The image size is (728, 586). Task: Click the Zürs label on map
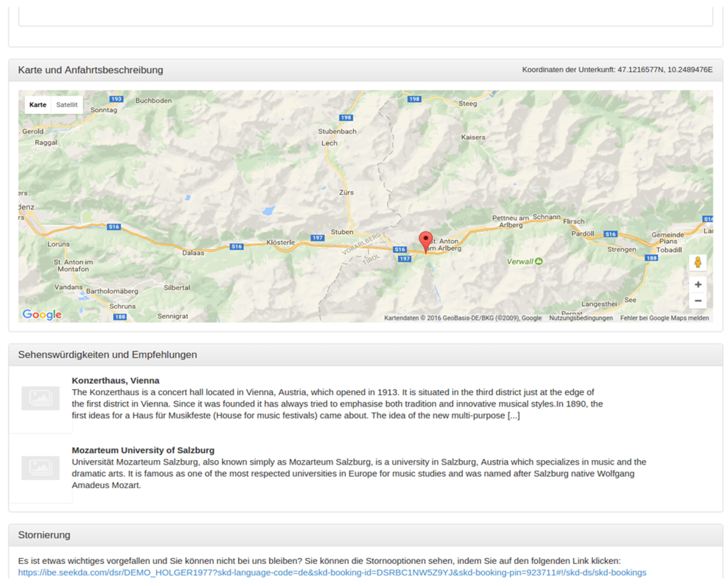tap(346, 192)
